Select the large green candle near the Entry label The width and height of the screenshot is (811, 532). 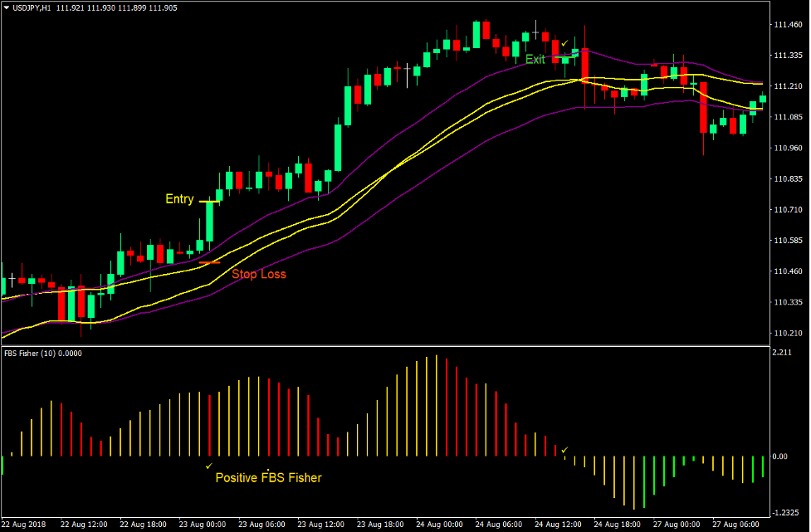(210, 223)
